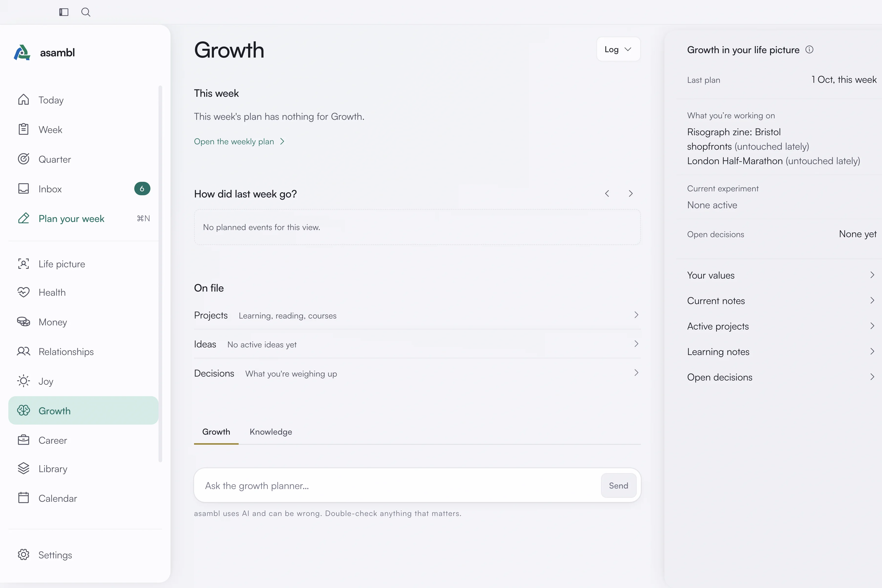Expand the Projects row chevron

coord(636,315)
